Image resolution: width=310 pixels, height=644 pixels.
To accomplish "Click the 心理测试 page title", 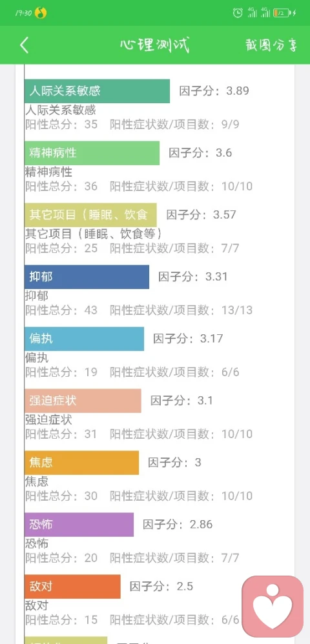I will (x=154, y=45).
